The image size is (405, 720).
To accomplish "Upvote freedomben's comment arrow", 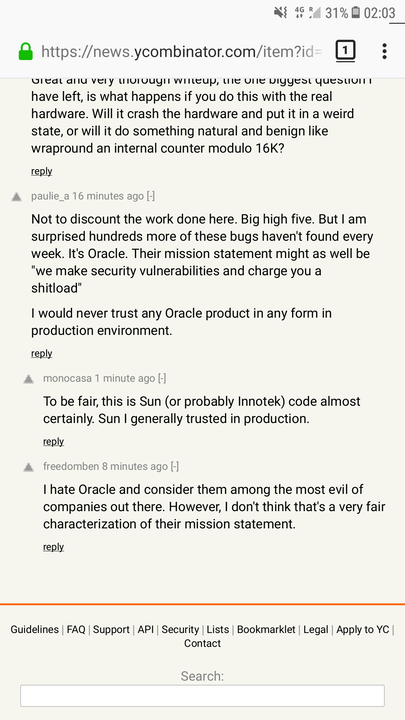I will tap(28, 467).
